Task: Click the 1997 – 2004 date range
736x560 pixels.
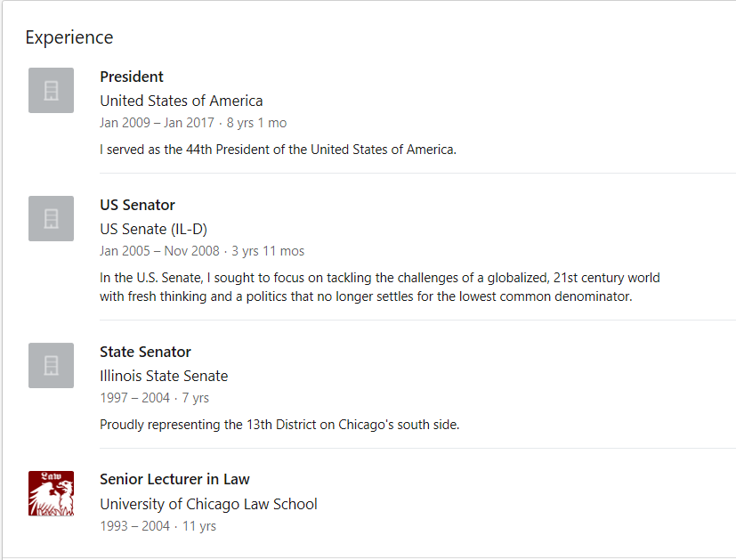Action: tap(134, 398)
